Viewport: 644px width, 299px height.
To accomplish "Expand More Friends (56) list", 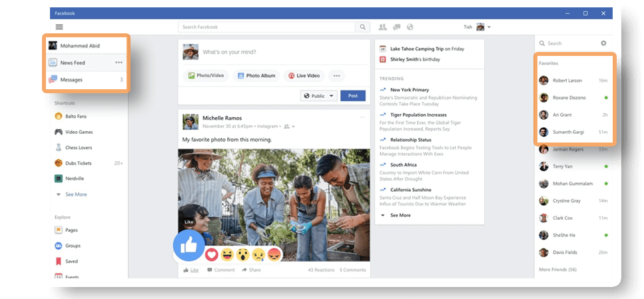I will (557, 270).
